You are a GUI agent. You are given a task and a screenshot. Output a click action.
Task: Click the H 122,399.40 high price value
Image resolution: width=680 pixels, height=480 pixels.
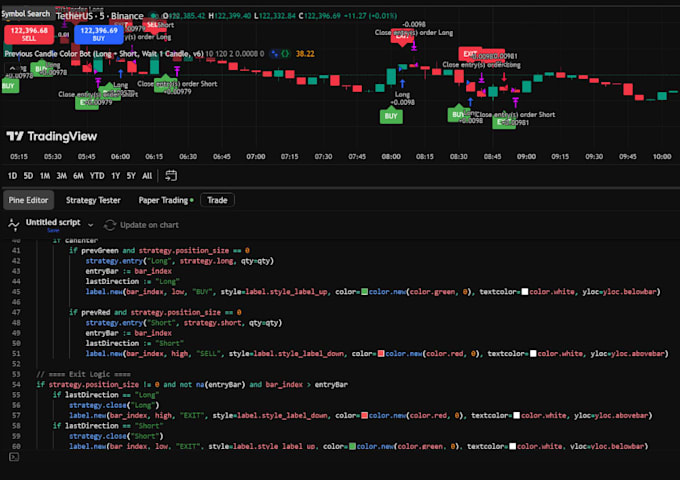230,16
